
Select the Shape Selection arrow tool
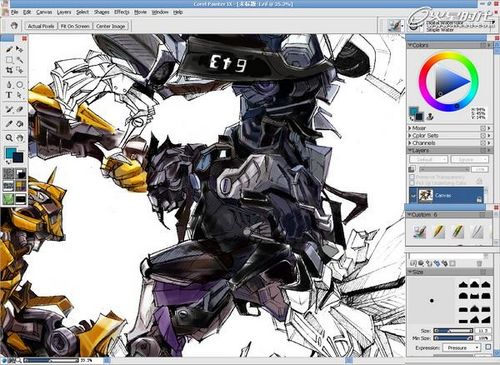pos(20,95)
